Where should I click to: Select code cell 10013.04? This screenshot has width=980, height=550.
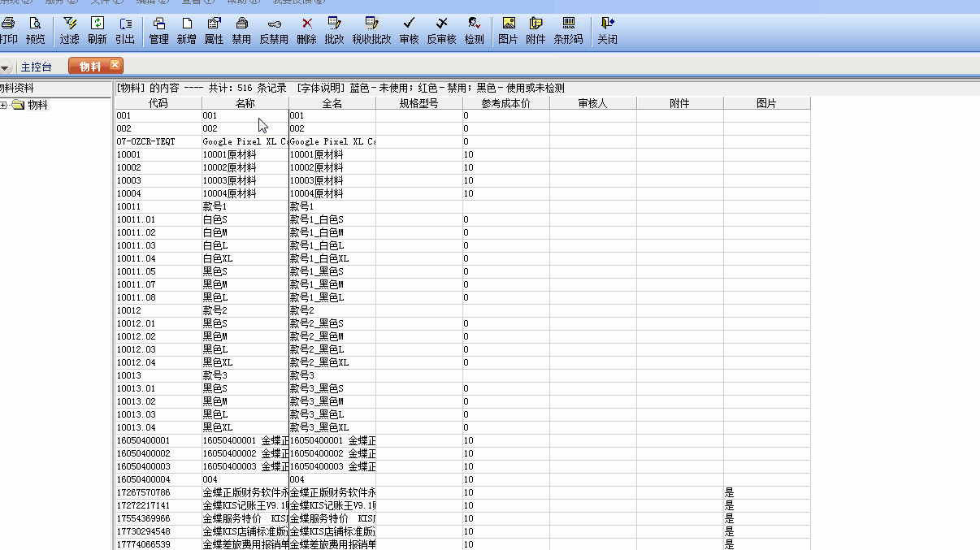(158, 427)
